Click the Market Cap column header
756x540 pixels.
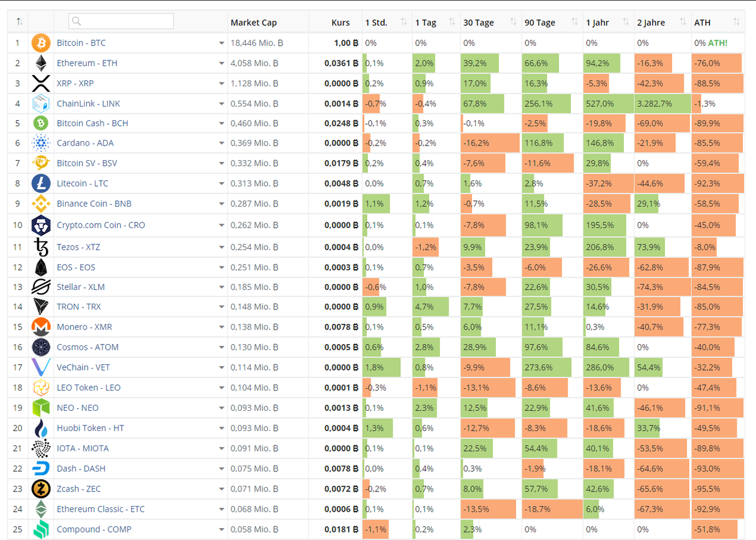coord(254,23)
